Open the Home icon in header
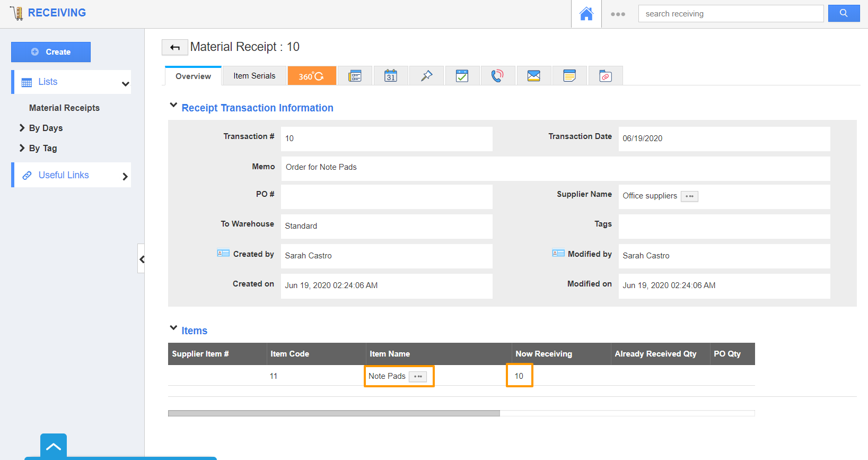The image size is (868, 460). [586, 14]
